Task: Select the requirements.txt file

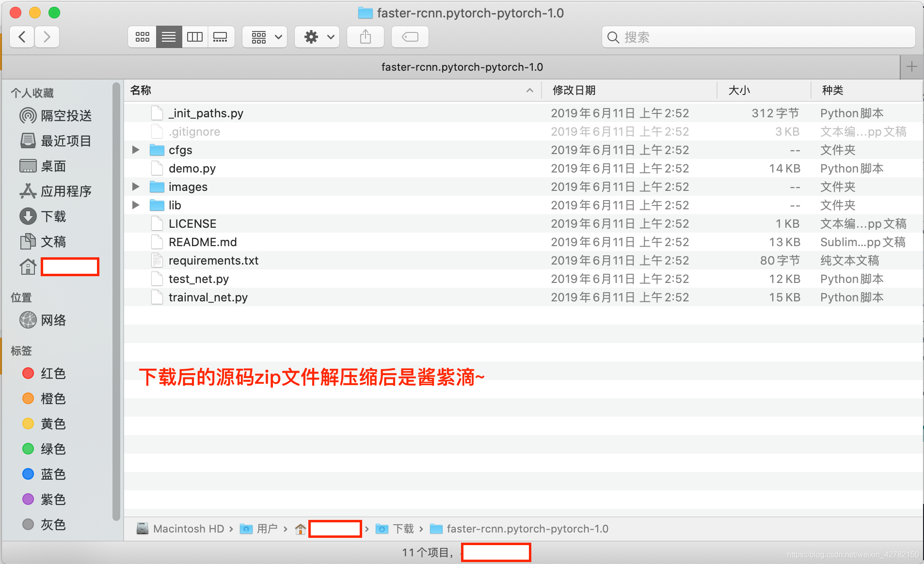Action: pos(524,261)
